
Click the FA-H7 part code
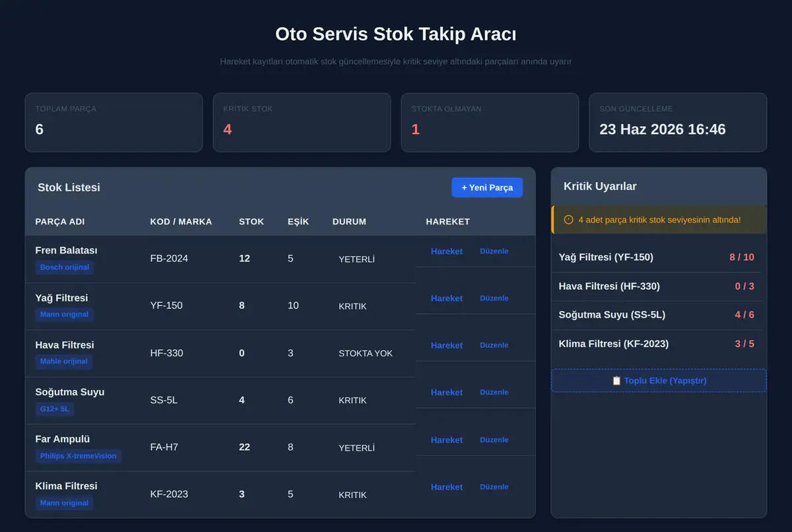pyautogui.click(x=164, y=447)
